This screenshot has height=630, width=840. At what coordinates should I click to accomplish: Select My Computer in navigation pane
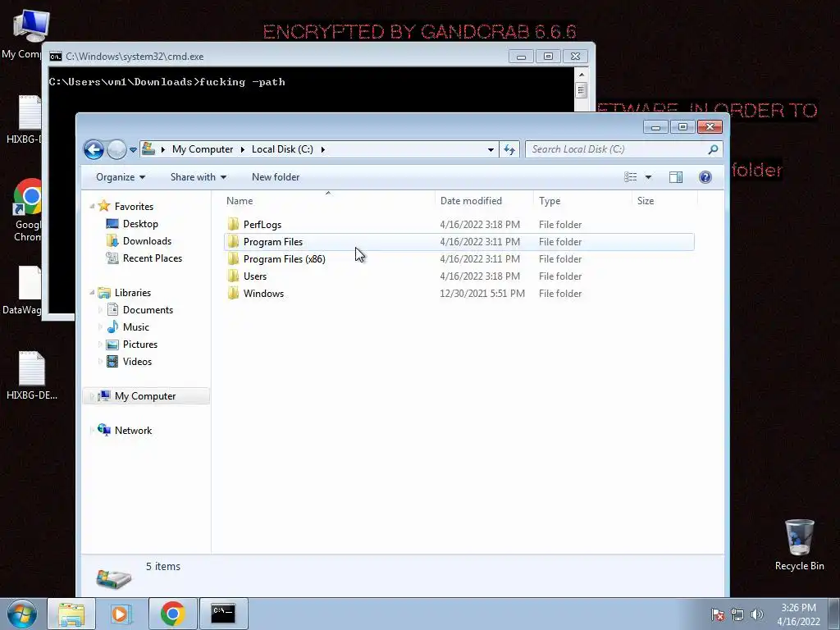tap(144, 396)
